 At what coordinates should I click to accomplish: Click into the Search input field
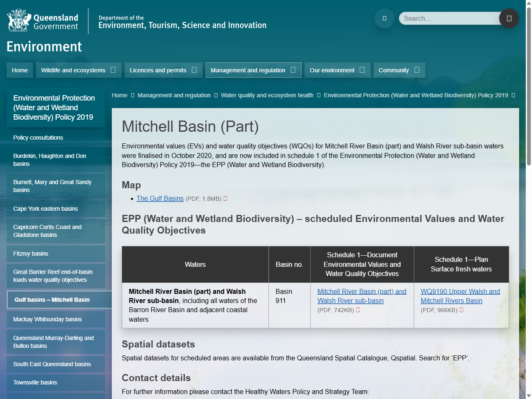tap(450, 18)
